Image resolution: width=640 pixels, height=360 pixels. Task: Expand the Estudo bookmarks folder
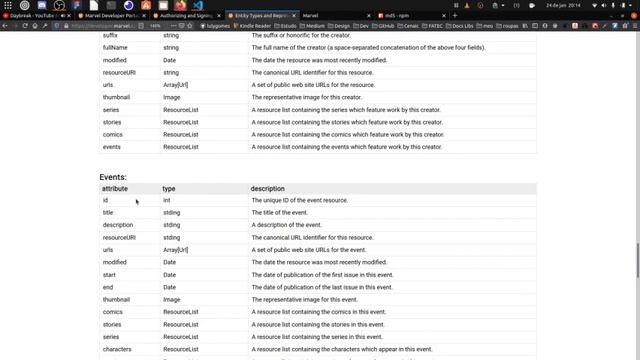(x=285, y=26)
